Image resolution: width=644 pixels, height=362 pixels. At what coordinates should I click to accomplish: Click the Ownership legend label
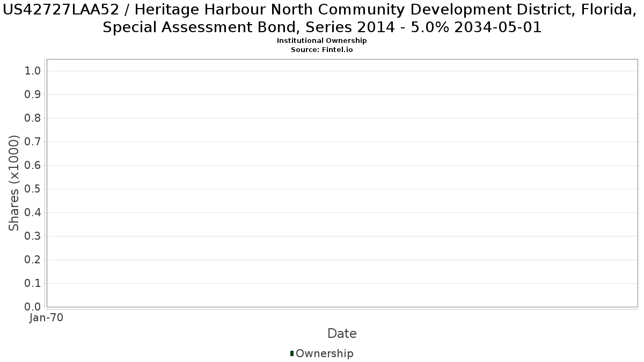(325, 354)
